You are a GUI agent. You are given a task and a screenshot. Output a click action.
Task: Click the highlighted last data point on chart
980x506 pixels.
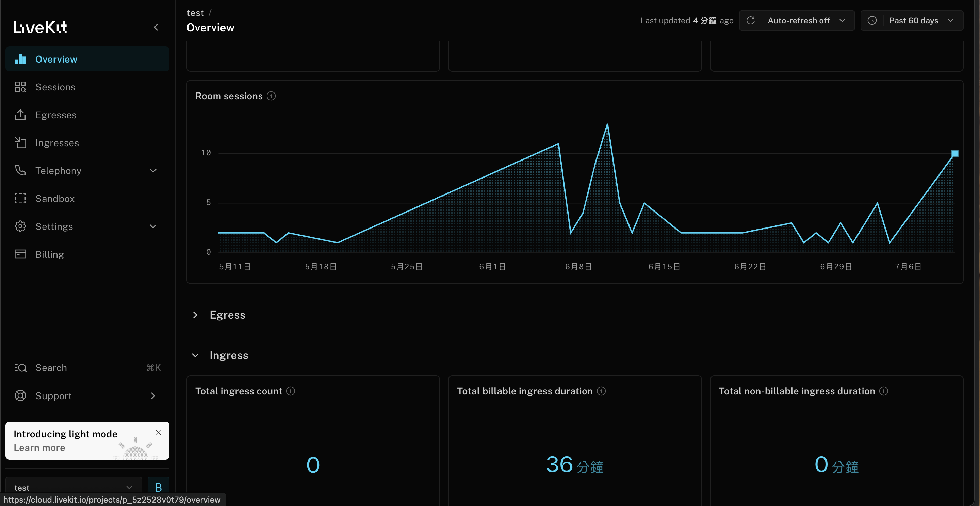[x=954, y=154]
